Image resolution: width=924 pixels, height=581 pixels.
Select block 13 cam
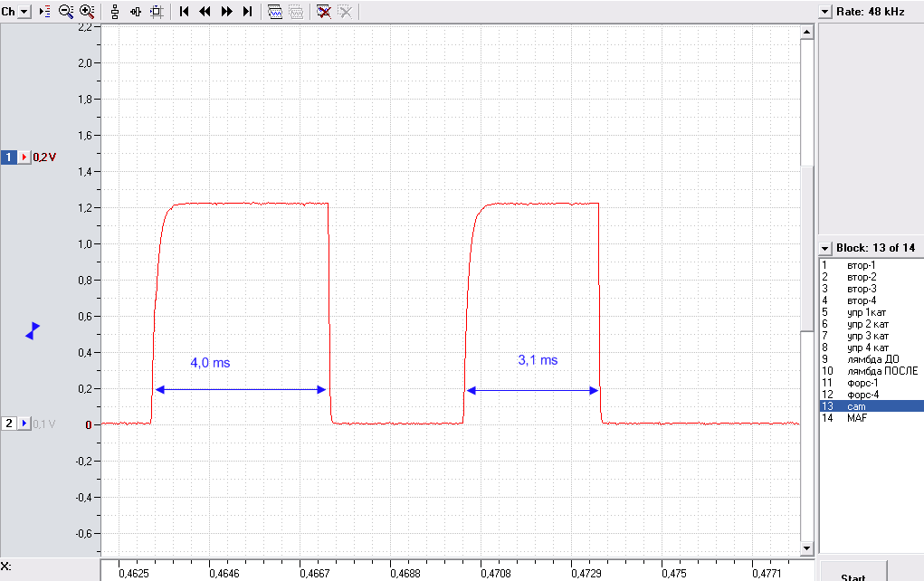click(x=872, y=406)
